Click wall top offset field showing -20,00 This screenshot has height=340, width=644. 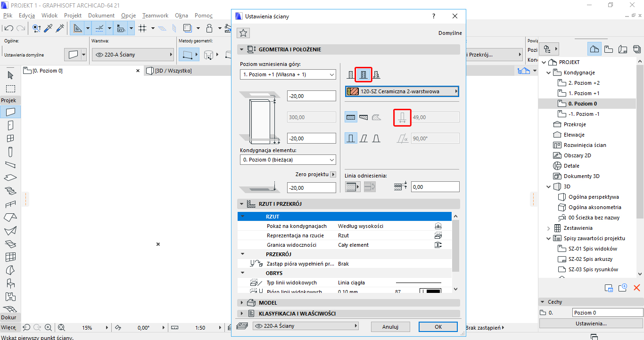311,96
